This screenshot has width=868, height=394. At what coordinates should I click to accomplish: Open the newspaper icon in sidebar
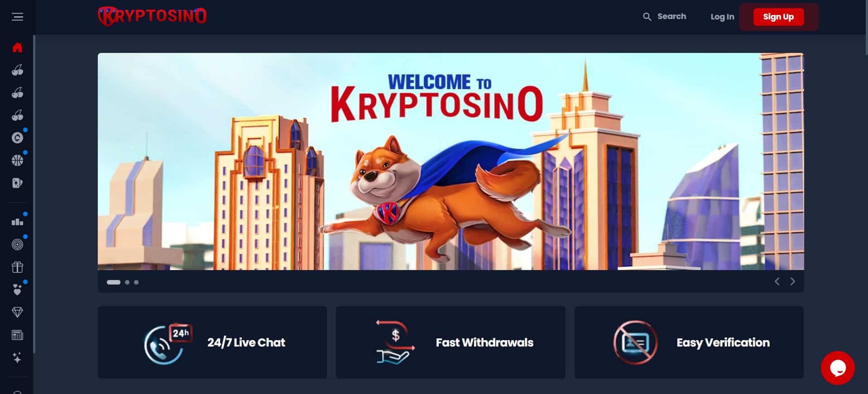(x=17, y=335)
